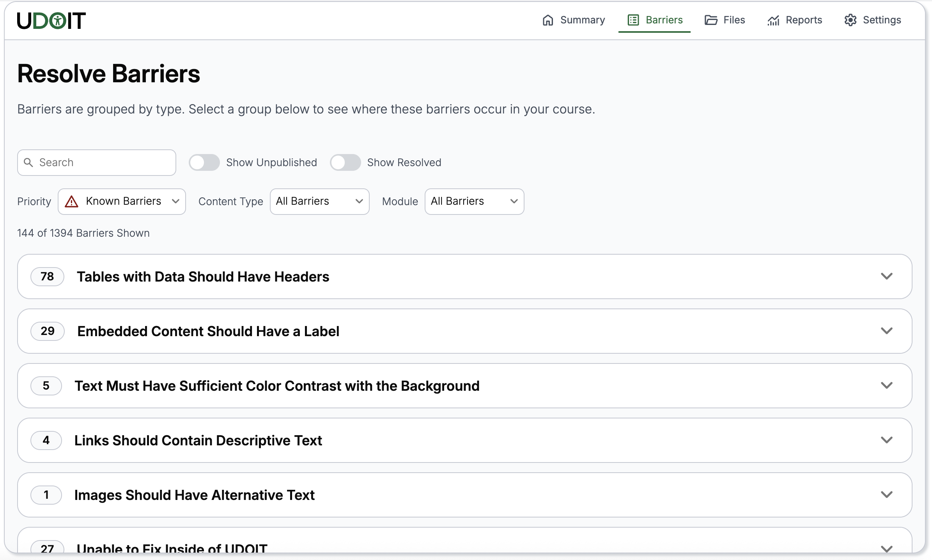932x560 pixels.
Task: Click the Module label
Action: 400,201
